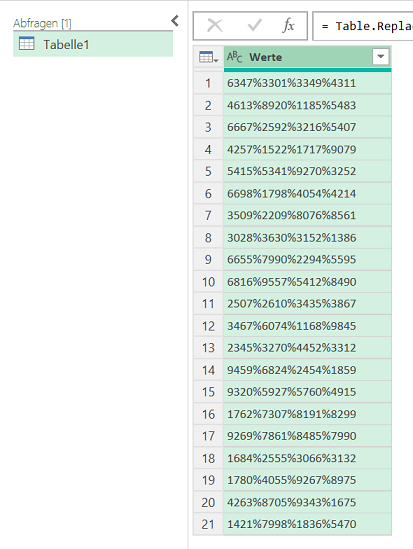The width and height of the screenshot is (413, 549).
Task: Select cell 6347%3301%3349%4311
Action: click(307, 83)
